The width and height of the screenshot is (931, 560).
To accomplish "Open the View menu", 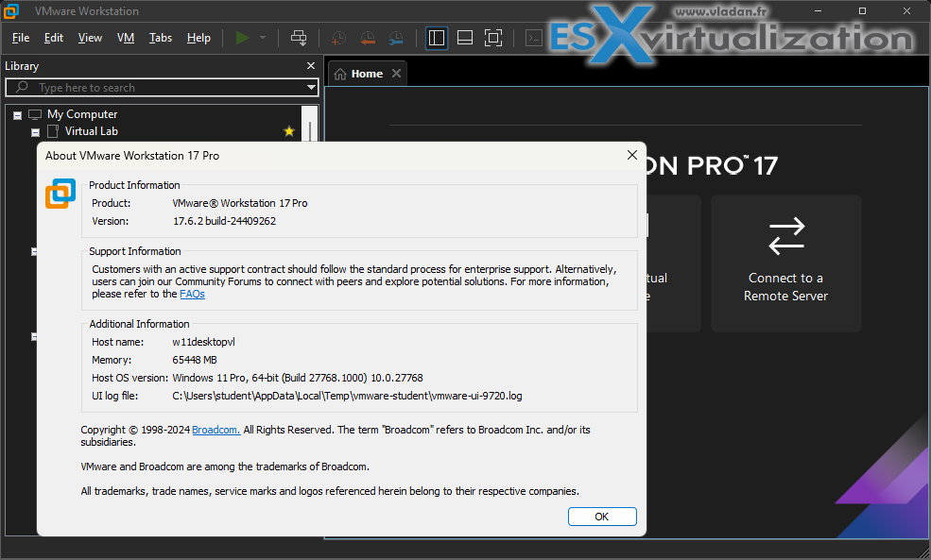I will click(x=90, y=38).
